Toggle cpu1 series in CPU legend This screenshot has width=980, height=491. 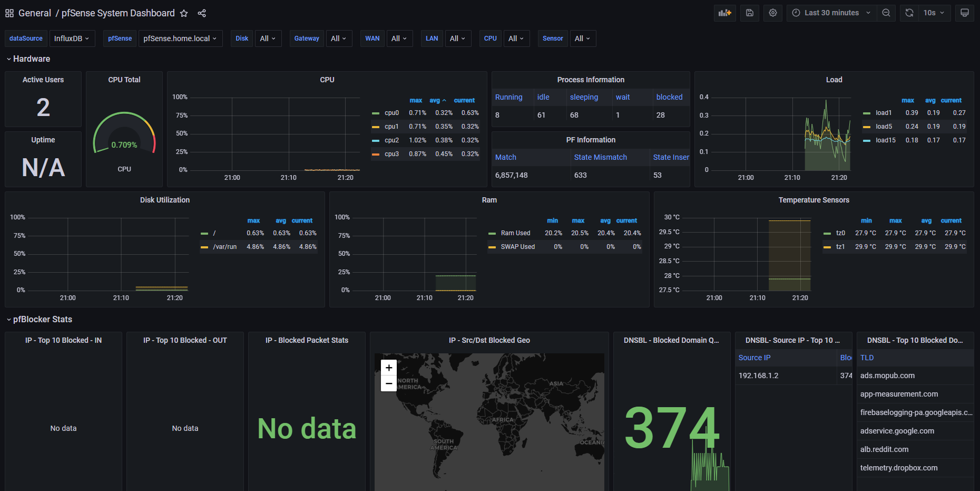391,127
